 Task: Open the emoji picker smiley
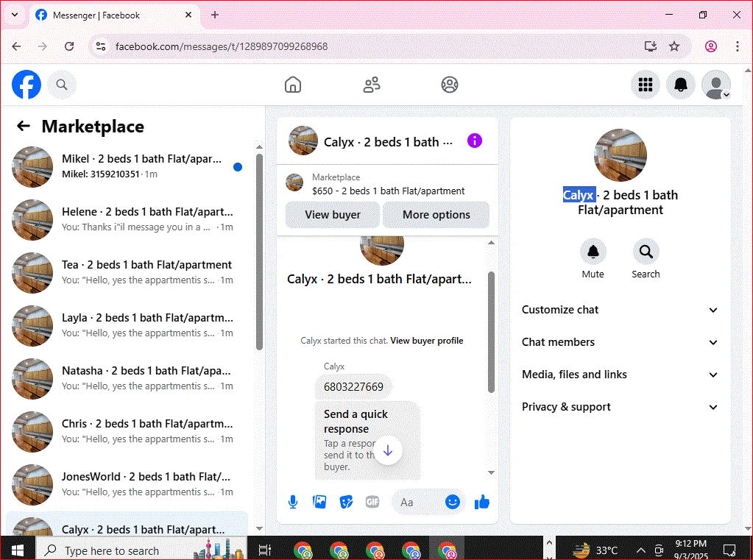453,502
